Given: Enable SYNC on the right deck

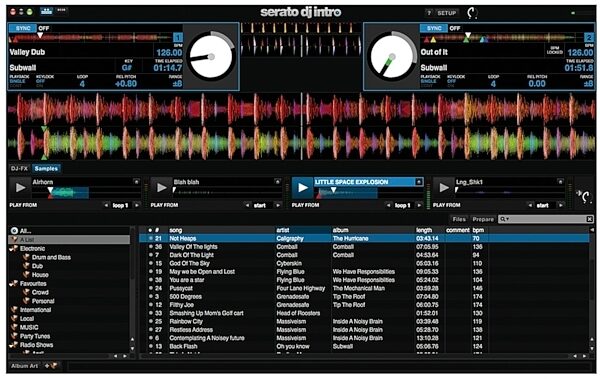Looking at the screenshot, I should pos(434,28).
